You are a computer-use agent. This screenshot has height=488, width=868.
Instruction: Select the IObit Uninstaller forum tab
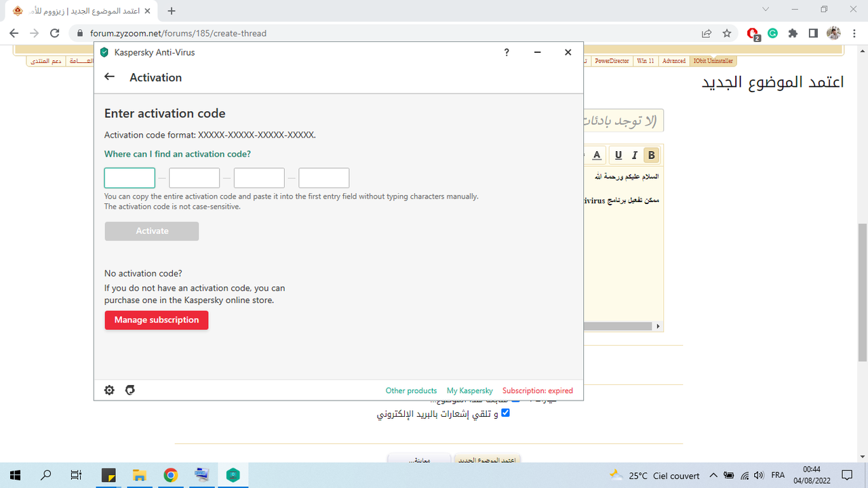click(713, 61)
